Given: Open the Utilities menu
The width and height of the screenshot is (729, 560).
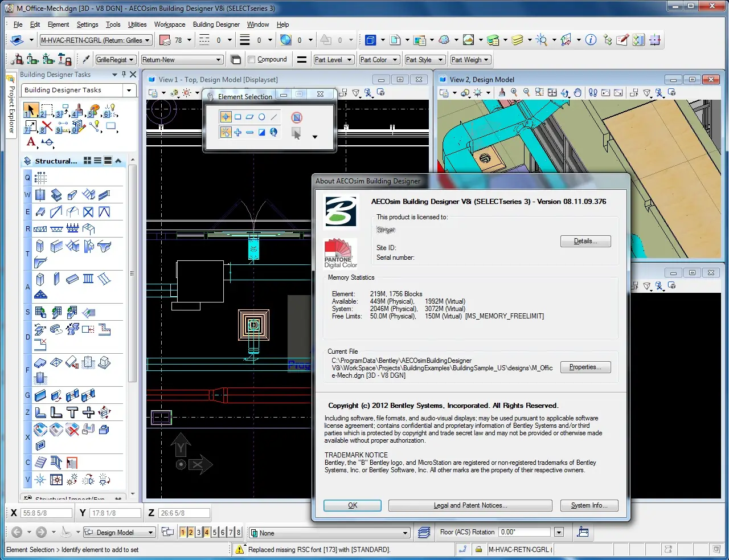Looking at the screenshot, I should 137,24.
